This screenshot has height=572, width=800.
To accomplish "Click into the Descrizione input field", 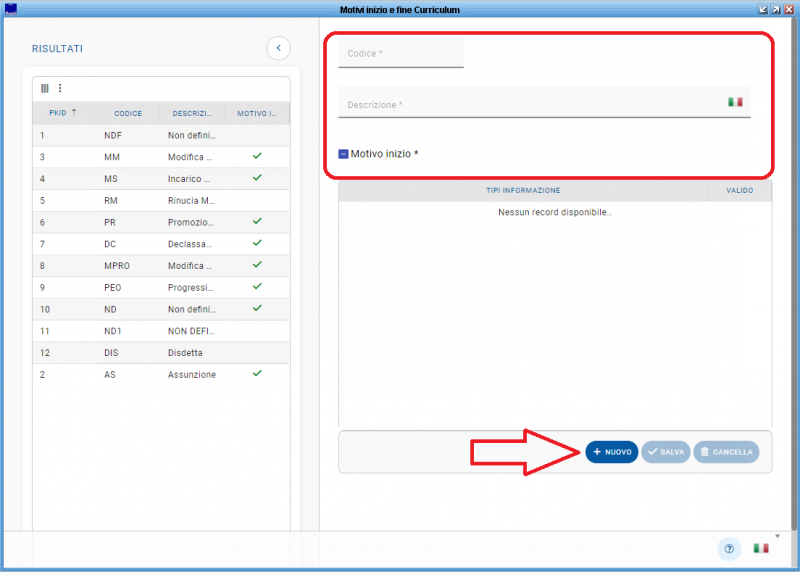I will (x=530, y=104).
